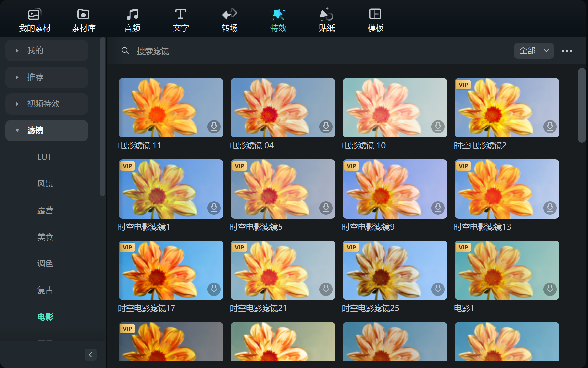Open the 我的素材 media panel
Viewport: 588px width, 368px height.
tap(35, 20)
